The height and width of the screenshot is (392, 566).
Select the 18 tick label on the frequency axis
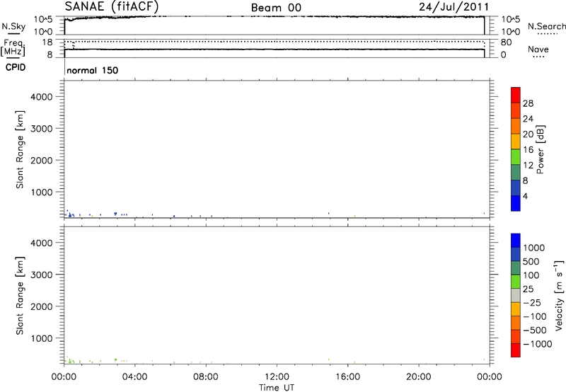[47, 42]
